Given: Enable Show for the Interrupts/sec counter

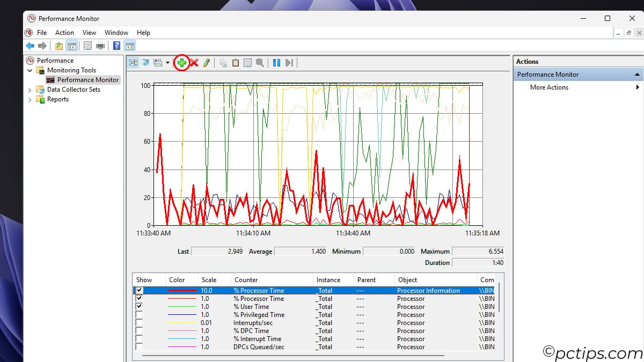Looking at the screenshot, I should pos(139,323).
